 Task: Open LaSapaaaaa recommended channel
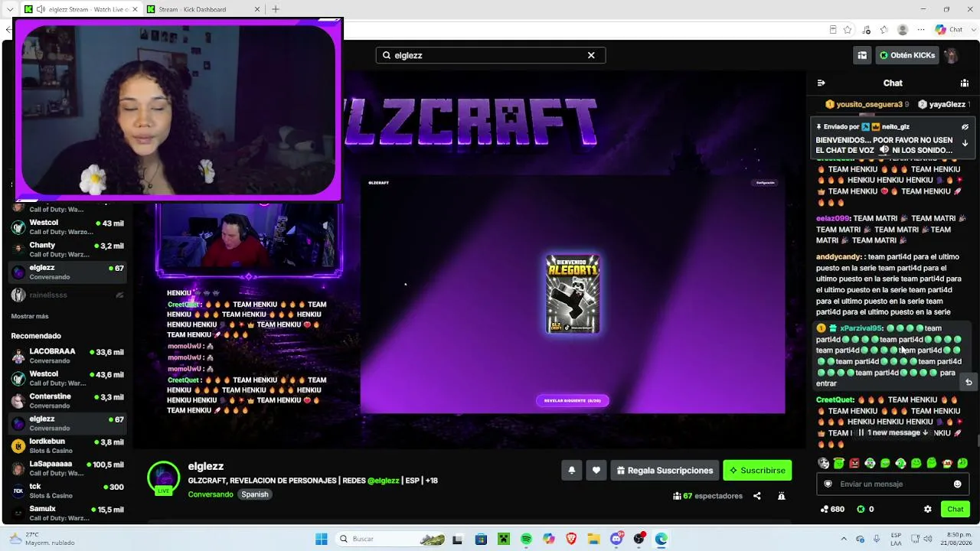(67, 468)
